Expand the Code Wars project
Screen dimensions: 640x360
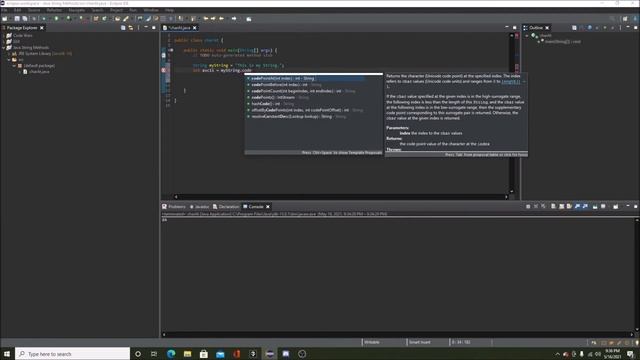coord(4,36)
